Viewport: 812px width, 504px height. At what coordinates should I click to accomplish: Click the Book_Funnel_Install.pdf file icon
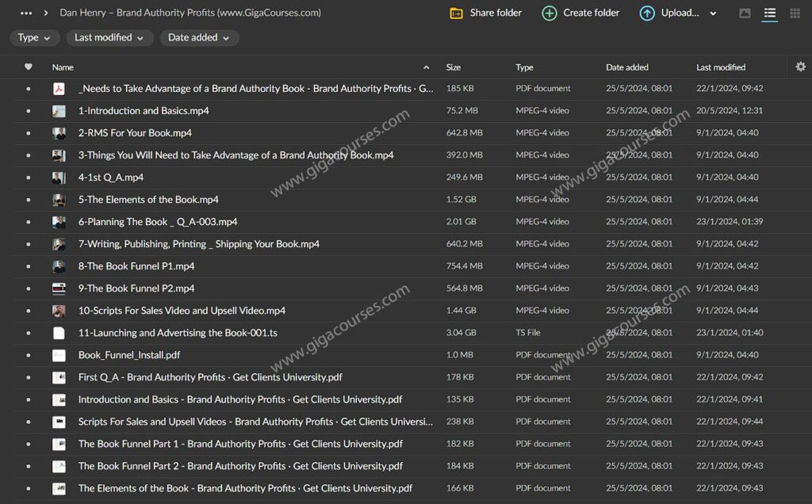[x=59, y=355]
